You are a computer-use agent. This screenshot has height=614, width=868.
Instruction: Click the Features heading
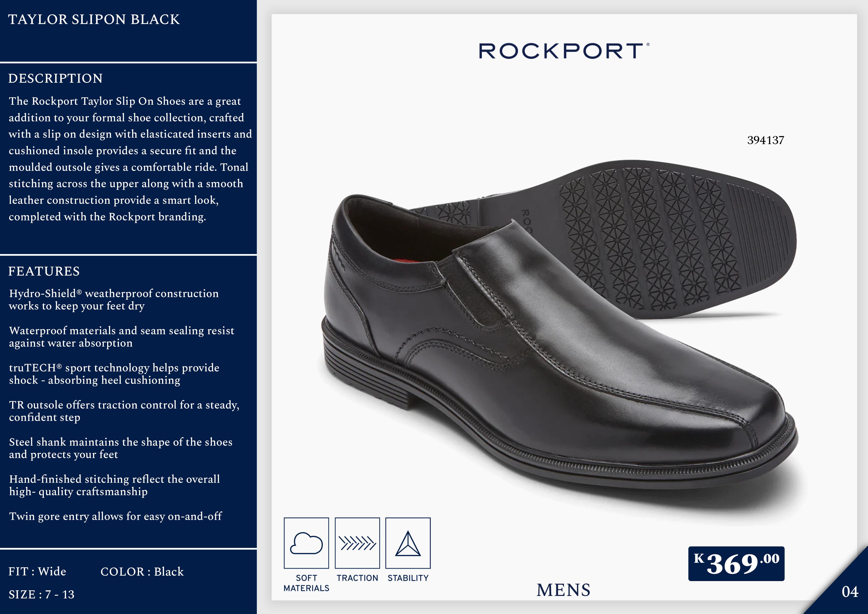pyautogui.click(x=44, y=271)
